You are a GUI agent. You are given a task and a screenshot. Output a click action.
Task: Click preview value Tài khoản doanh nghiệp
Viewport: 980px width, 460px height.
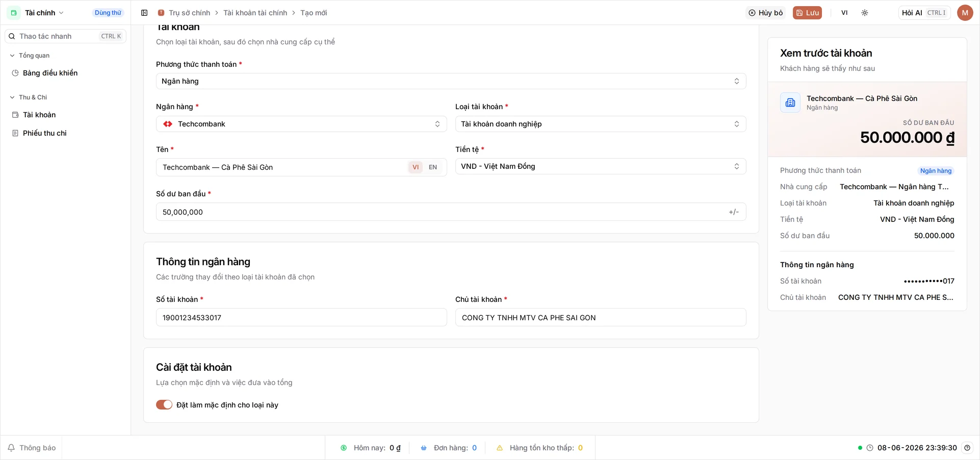coord(914,203)
